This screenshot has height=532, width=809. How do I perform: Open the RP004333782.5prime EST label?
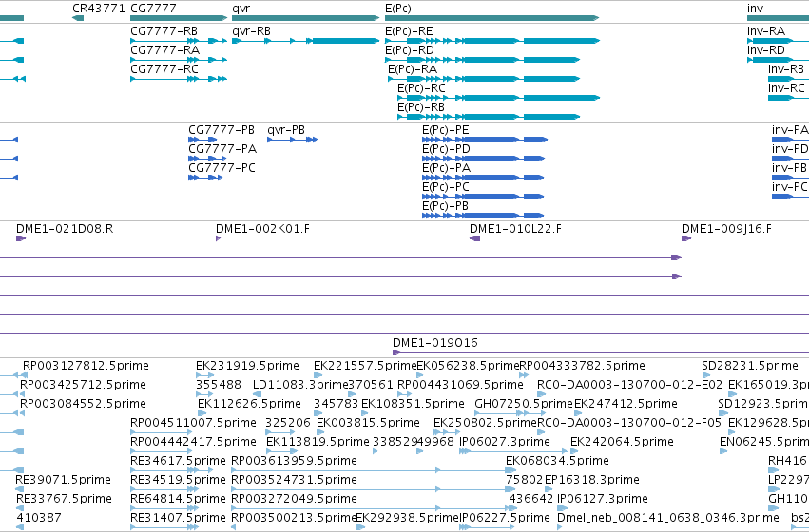tap(582, 366)
